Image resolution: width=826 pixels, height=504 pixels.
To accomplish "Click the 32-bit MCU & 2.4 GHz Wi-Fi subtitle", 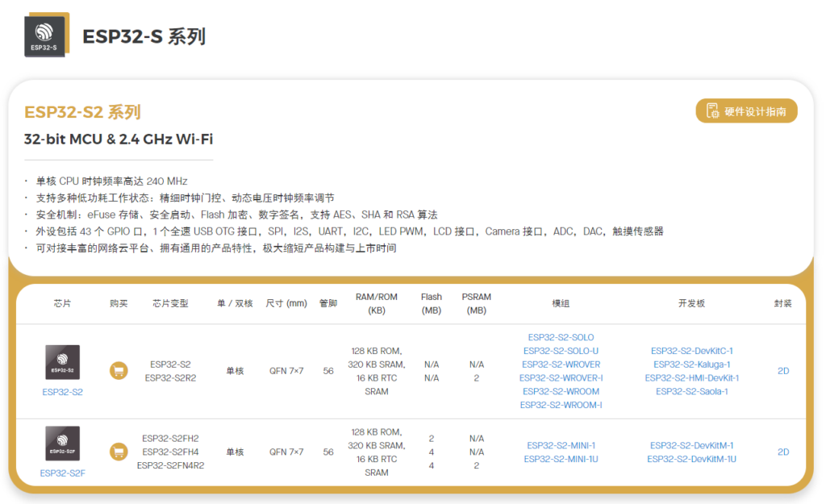I will (x=119, y=139).
